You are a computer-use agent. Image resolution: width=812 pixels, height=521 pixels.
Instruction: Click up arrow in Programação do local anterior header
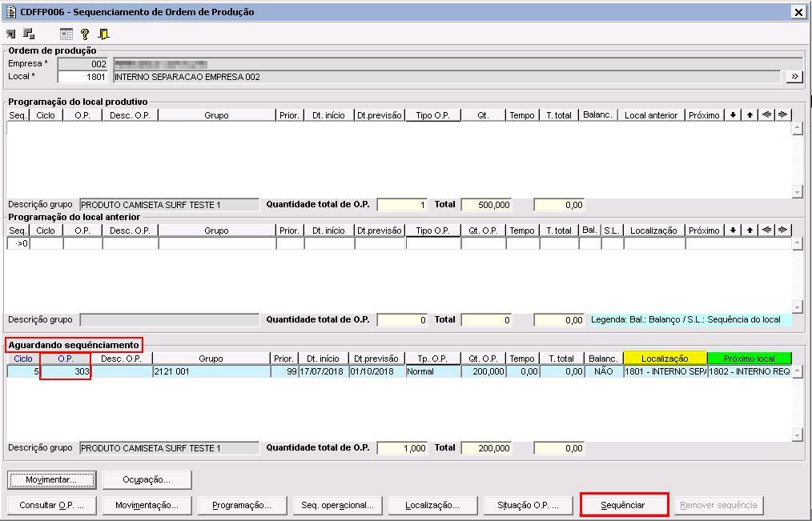(x=750, y=230)
